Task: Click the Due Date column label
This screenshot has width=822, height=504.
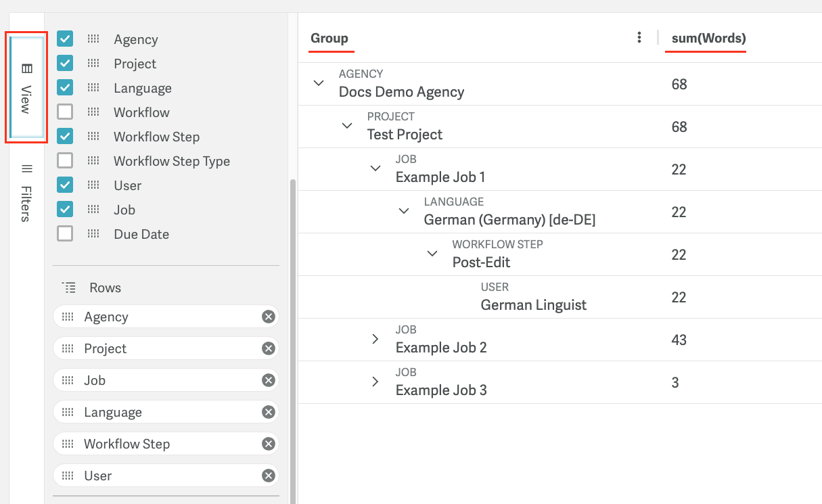Action: tap(141, 234)
